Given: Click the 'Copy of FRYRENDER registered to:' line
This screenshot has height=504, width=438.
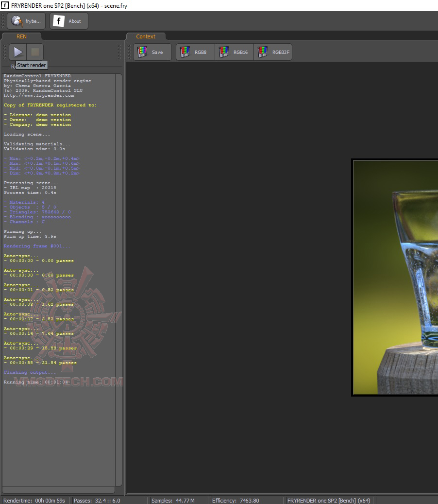Looking at the screenshot, I should pyautogui.click(x=50, y=105).
